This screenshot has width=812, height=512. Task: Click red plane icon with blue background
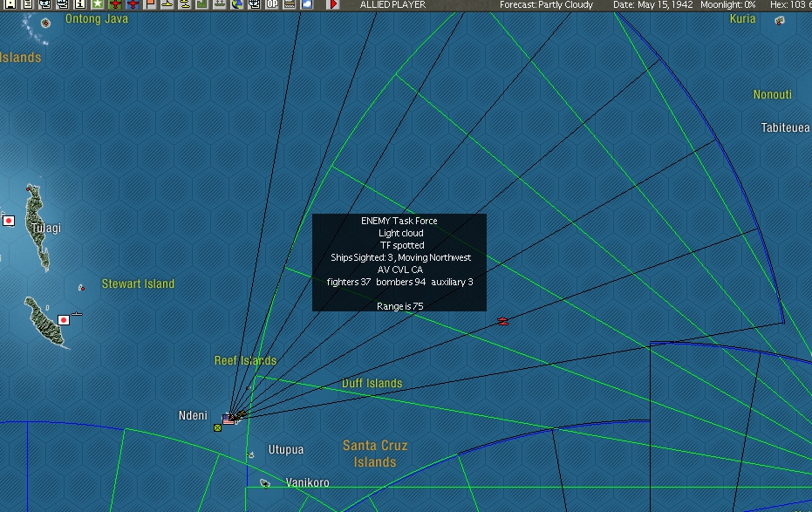133,4
